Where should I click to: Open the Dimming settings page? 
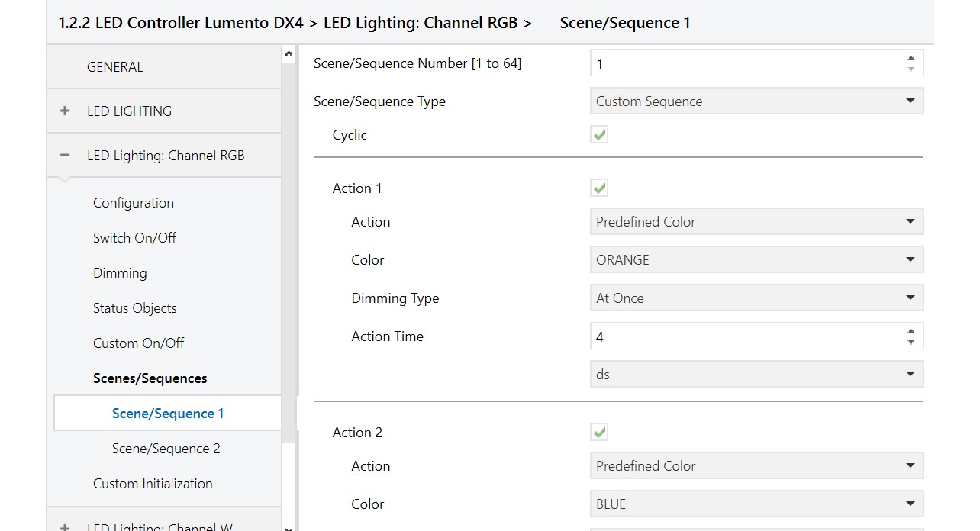(x=120, y=273)
